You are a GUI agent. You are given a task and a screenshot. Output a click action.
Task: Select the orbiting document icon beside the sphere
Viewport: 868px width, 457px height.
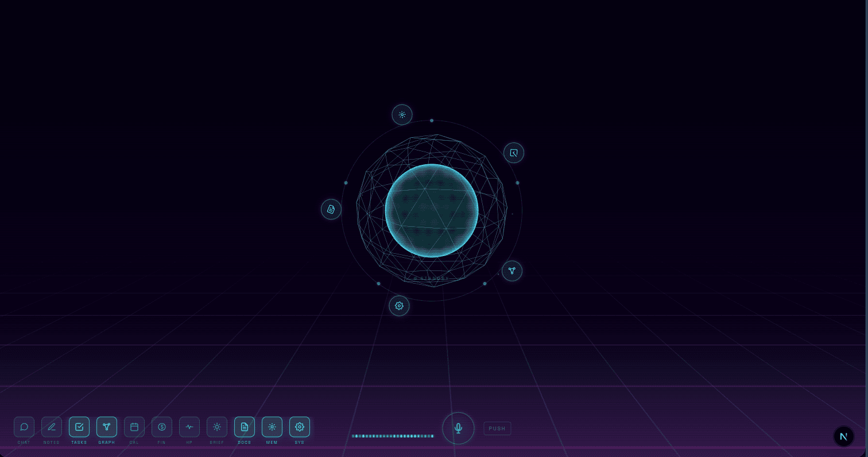point(331,209)
